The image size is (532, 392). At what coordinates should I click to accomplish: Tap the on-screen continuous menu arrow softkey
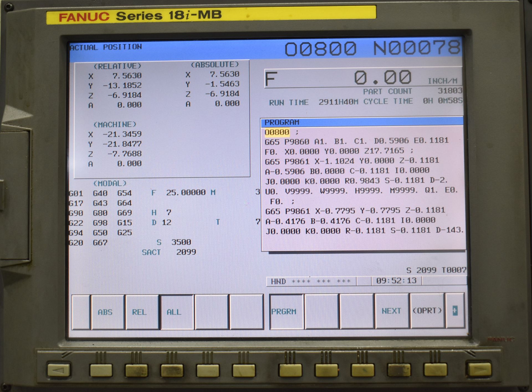(455, 310)
